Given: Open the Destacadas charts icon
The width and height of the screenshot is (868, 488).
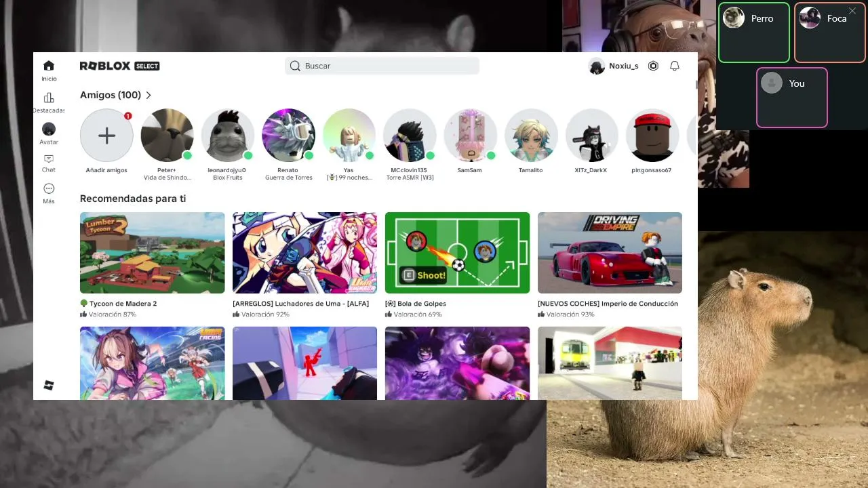Looking at the screenshot, I should [x=49, y=98].
